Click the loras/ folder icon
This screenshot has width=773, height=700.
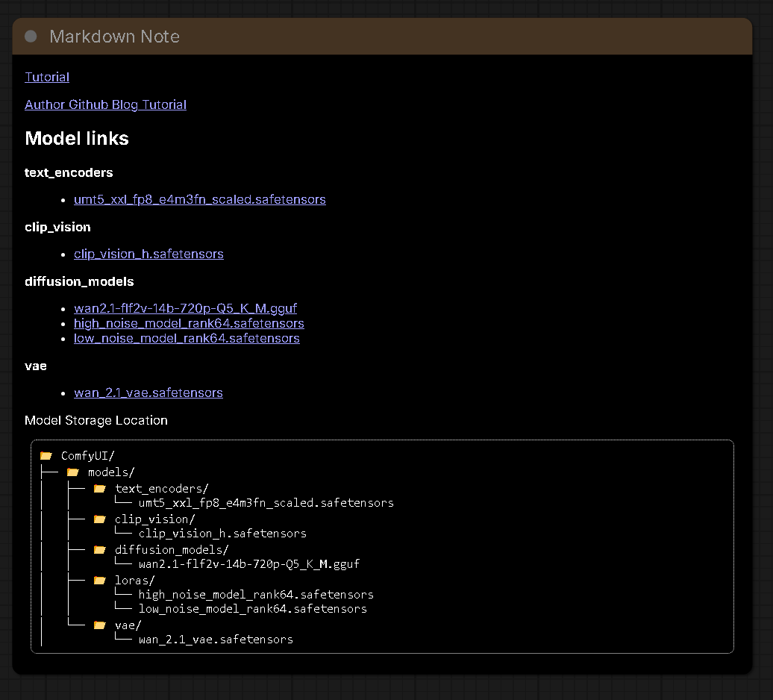pyautogui.click(x=99, y=580)
